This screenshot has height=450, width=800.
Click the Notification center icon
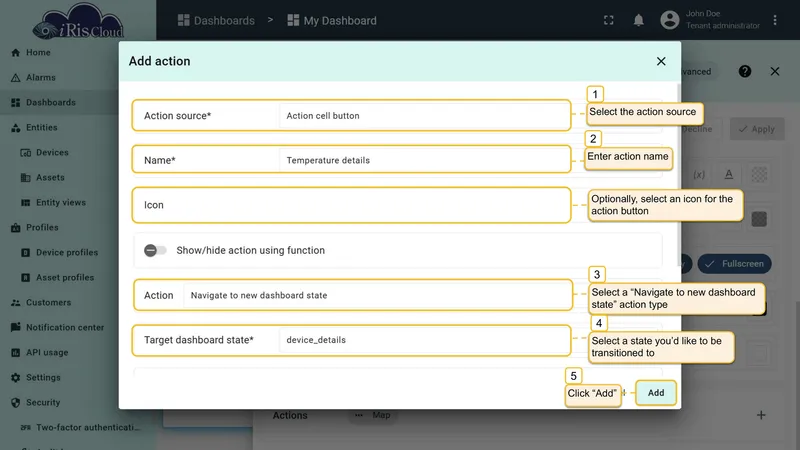pyautogui.click(x=15, y=327)
